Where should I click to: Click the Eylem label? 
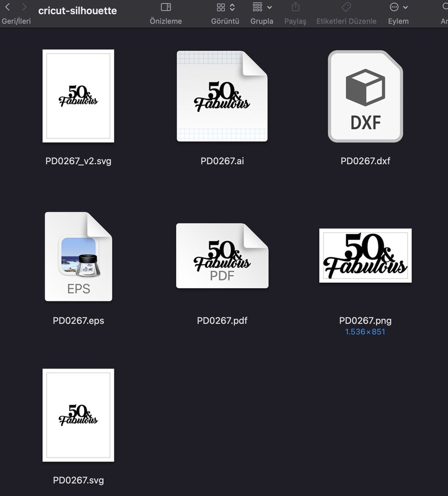click(x=398, y=21)
